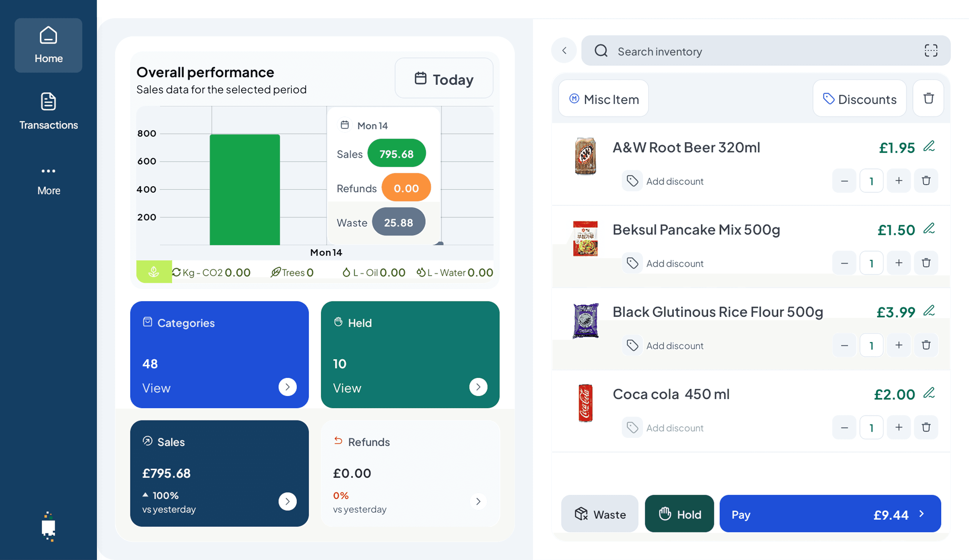Click the barcode scan icon in the search bar
Screen dimensions: 969x560
(931, 51)
